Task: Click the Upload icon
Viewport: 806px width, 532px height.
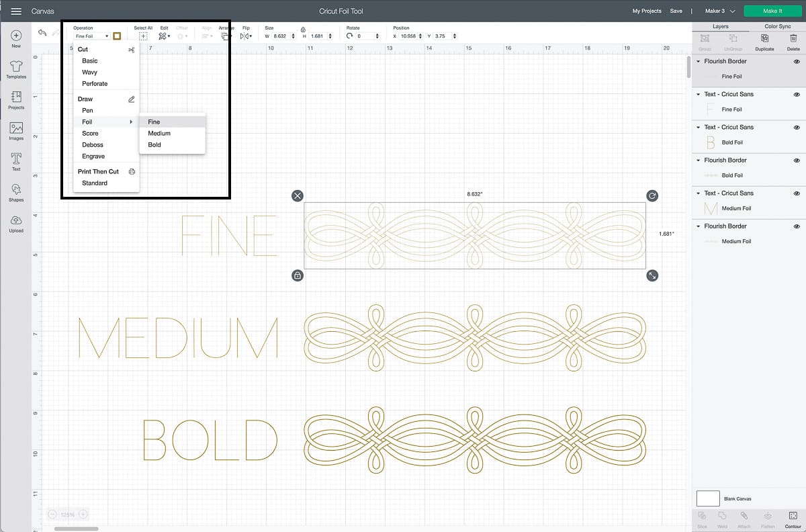Action: [x=16, y=220]
